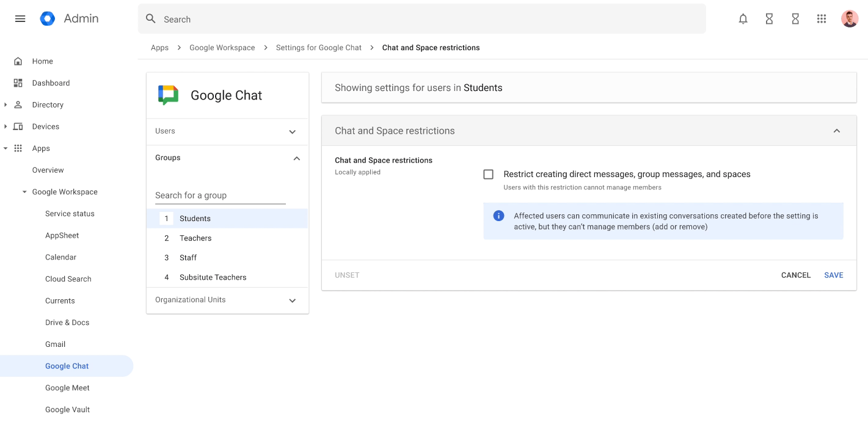
Task: Click the top Search bar
Action: pos(421,19)
